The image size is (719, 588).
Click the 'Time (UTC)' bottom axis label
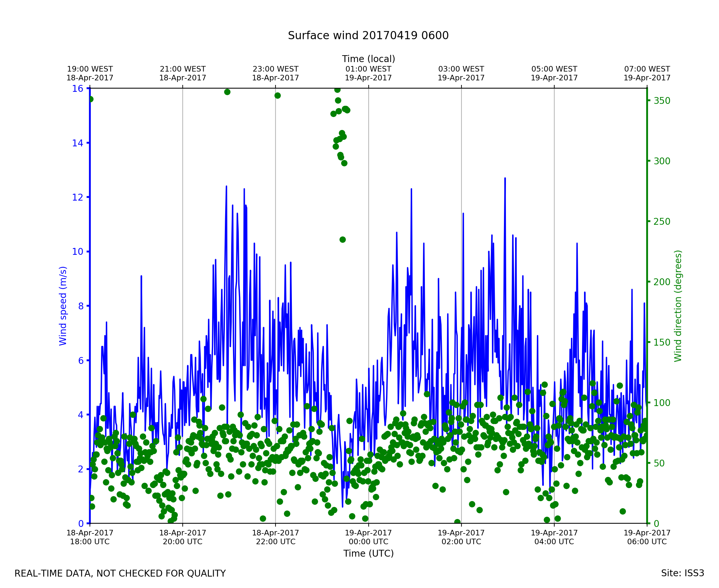coord(368,553)
